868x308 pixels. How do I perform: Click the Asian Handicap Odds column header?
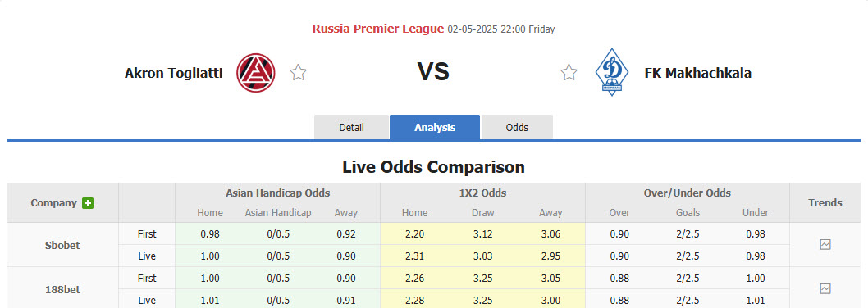click(x=278, y=193)
